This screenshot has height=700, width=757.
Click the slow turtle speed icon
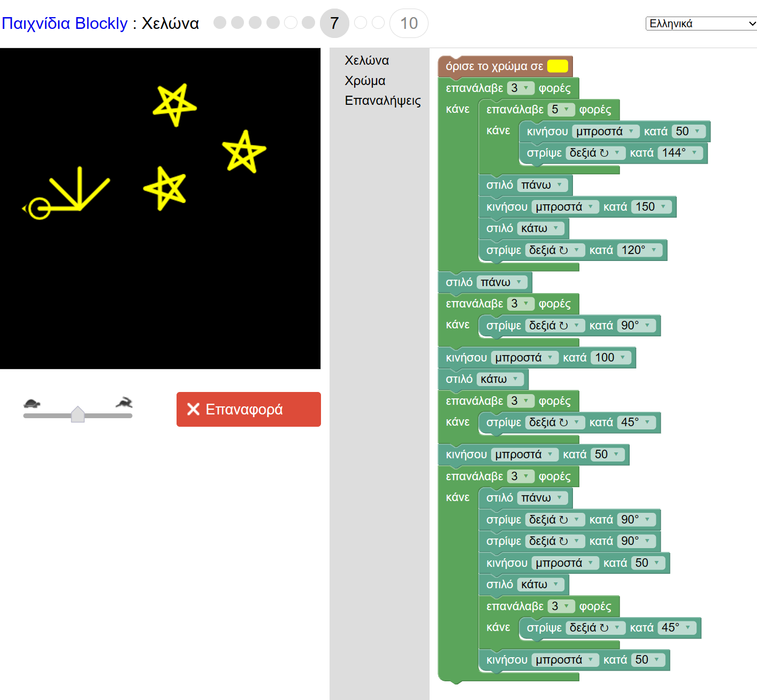tap(32, 403)
